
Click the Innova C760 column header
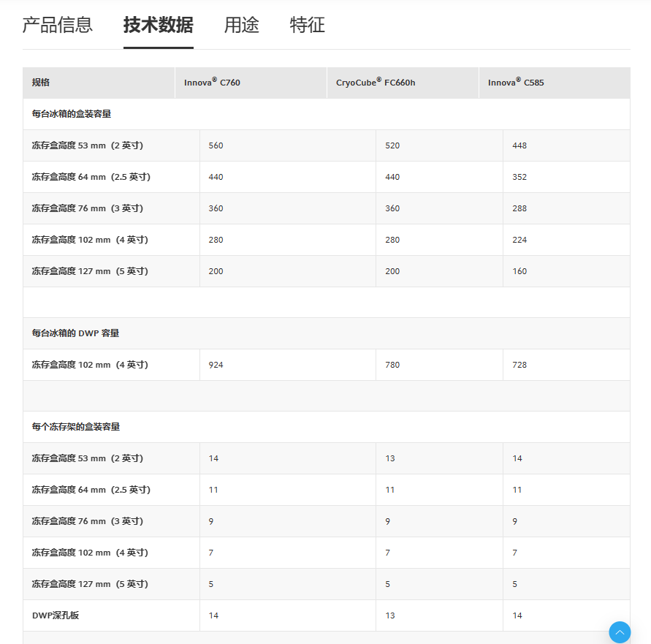pyautogui.click(x=212, y=83)
